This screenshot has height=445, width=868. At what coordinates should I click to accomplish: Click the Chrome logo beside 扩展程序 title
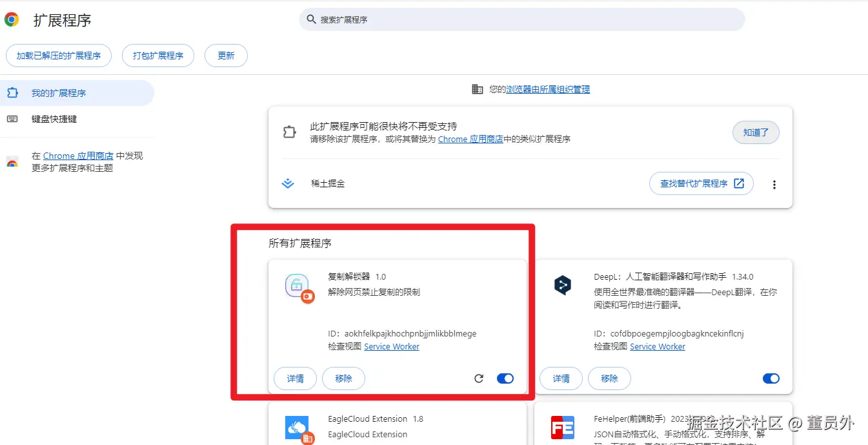pyautogui.click(x=12, y=19)
